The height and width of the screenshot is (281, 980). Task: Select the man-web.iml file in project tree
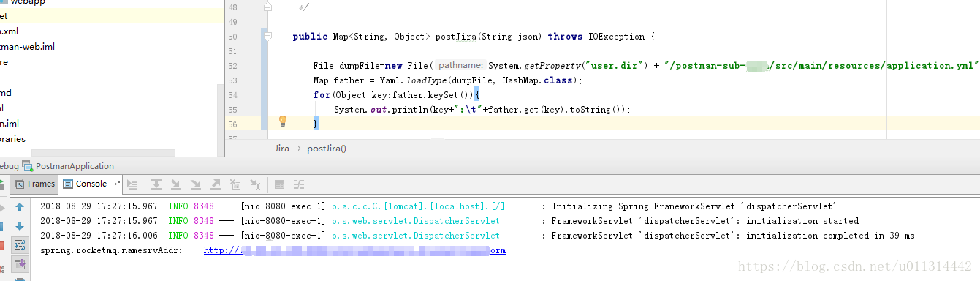click(27, 47)
